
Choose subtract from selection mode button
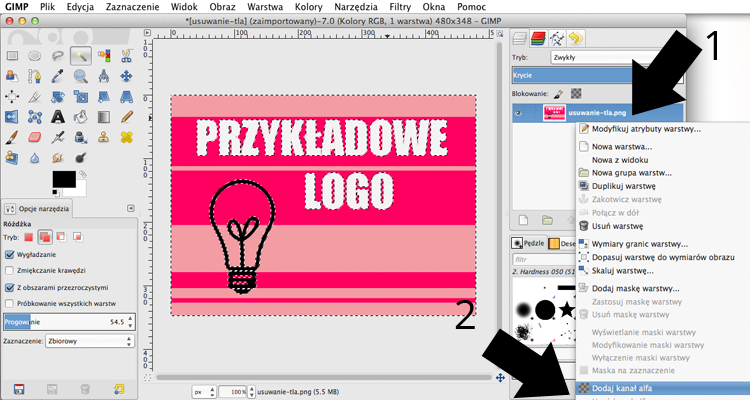(x=61, y=237)
